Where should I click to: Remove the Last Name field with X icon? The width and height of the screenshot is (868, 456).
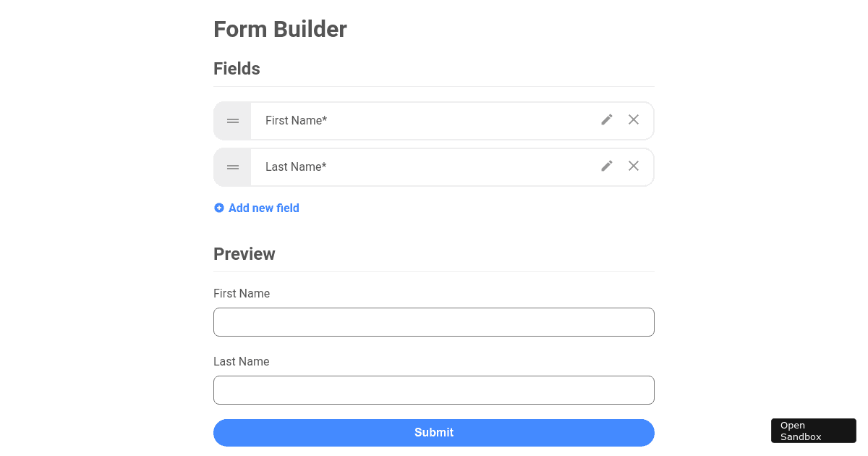point(634,166)
